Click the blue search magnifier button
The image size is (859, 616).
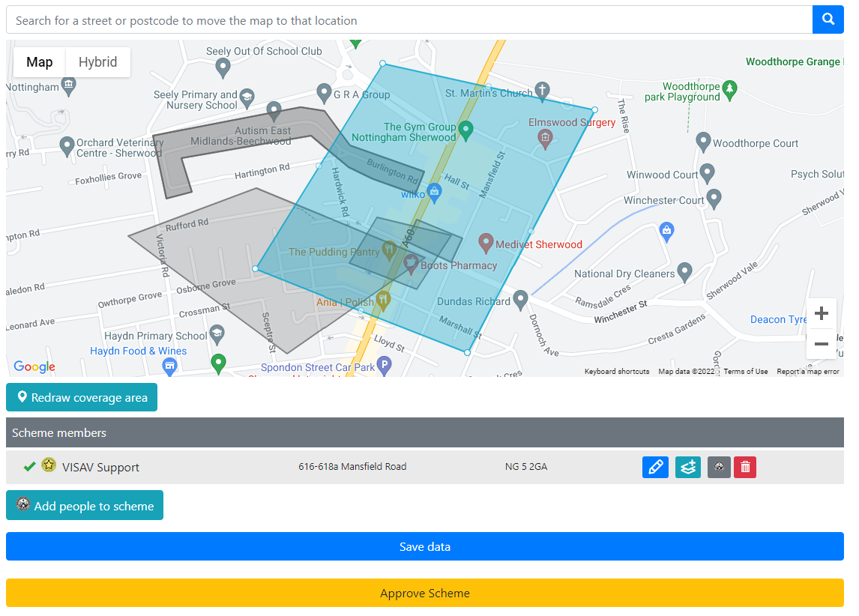tap(828, 19)
